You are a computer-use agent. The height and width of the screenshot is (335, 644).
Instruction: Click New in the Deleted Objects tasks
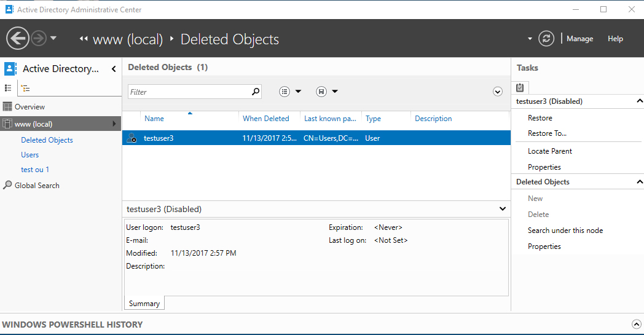[535, 198]
